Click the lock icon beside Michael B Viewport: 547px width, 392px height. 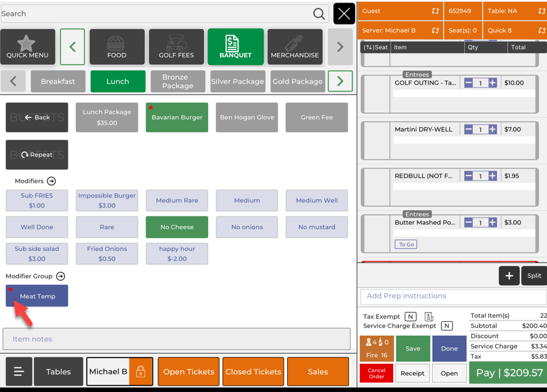click(140, 372)
